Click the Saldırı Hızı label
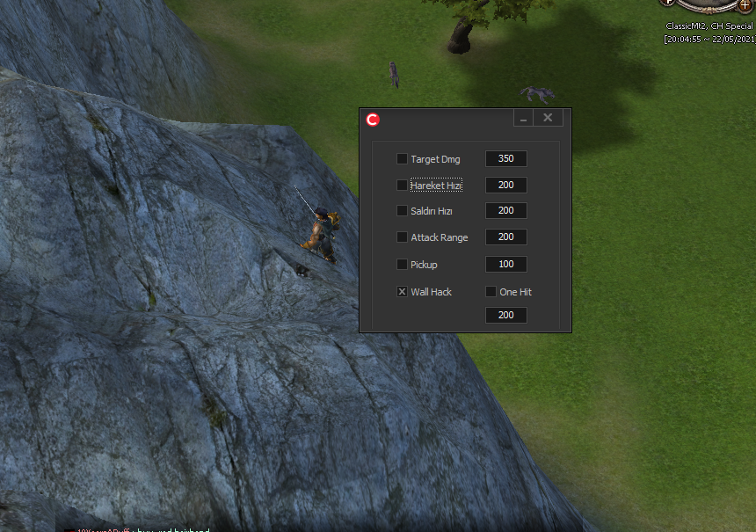The width and height of the screenshot is (756, 532). pyautogui.click(x=432, y=211)
